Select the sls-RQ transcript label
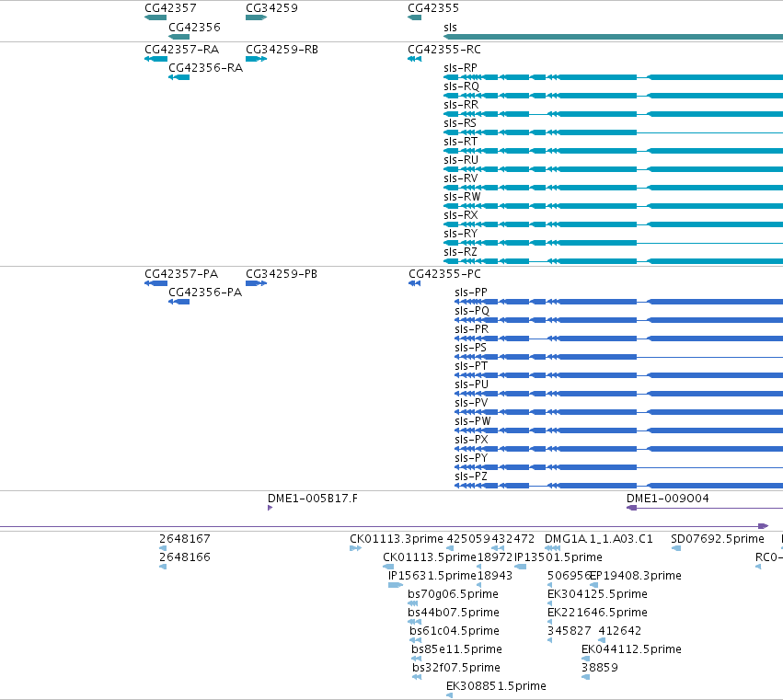Viewport: 783px width, 700px height. click(461, 86)
